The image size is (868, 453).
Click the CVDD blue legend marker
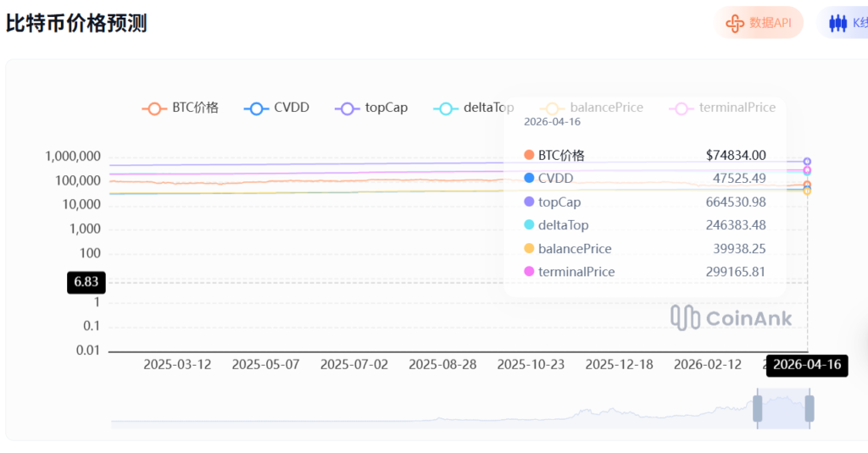[x=255, y=108]
